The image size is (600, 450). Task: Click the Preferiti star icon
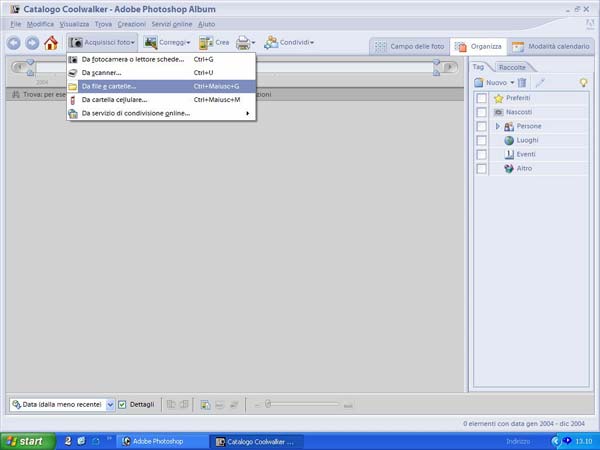[498, 98]
